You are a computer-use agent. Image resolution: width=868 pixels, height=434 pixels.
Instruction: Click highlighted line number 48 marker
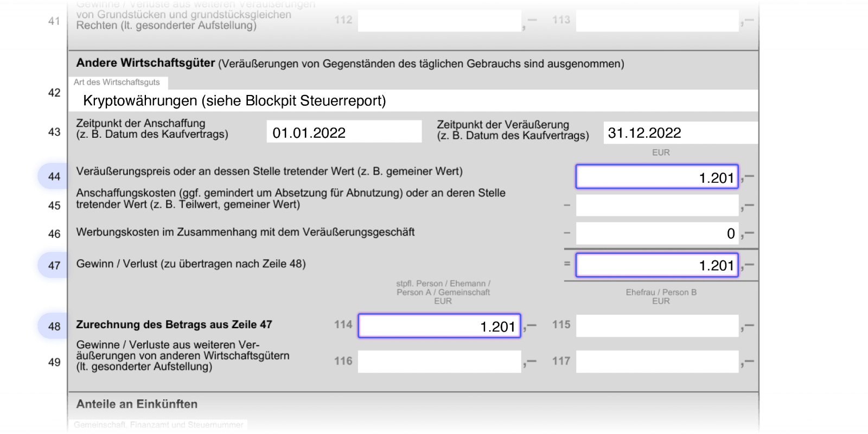(53, 326)
